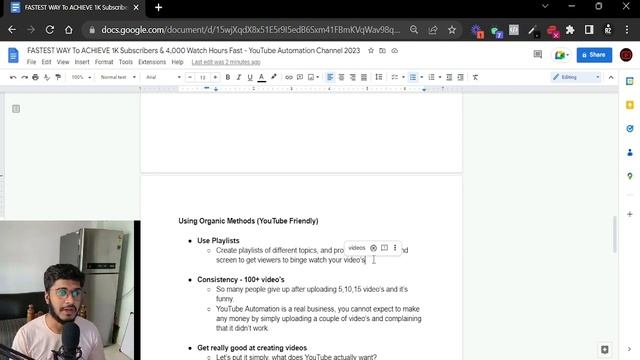
Task: Open the Format menu
Action: (x=104, y=62)
